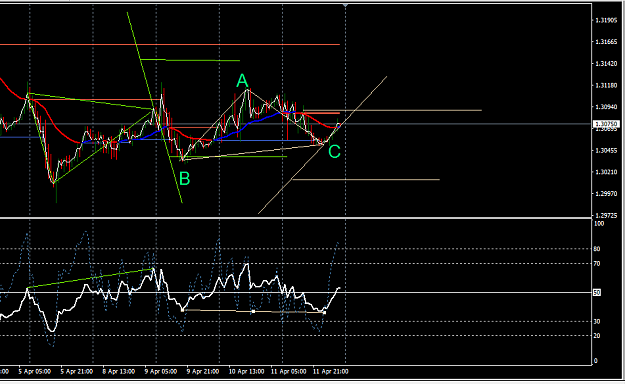Click price scale value 1.31420
625x384 pixels.
click(606, 64)
